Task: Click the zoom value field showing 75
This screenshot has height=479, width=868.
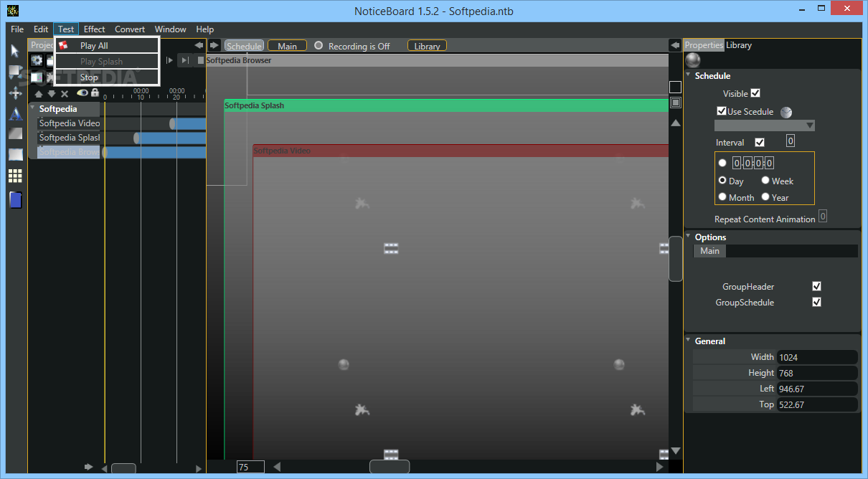Action: click(250, 467)
